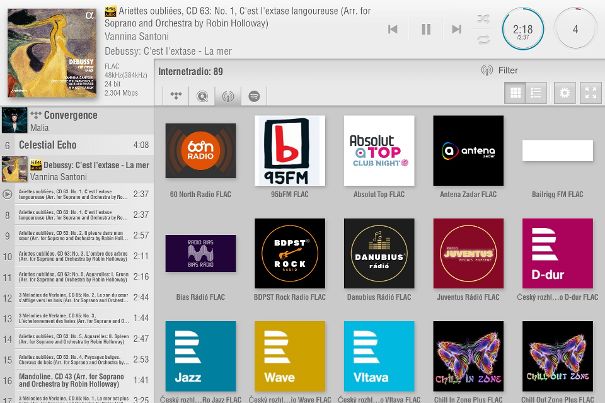Play BDPST Rock Radio FLAC station

[290, 253]
